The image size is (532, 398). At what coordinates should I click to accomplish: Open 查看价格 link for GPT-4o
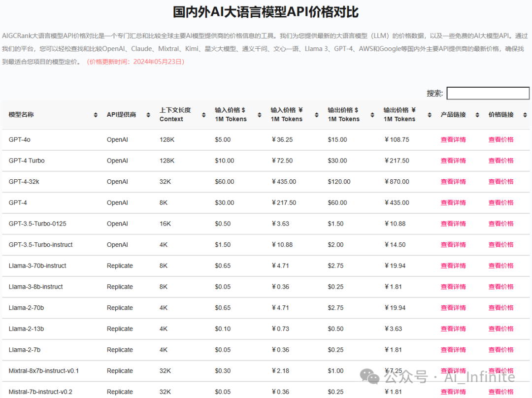(501, 139)
